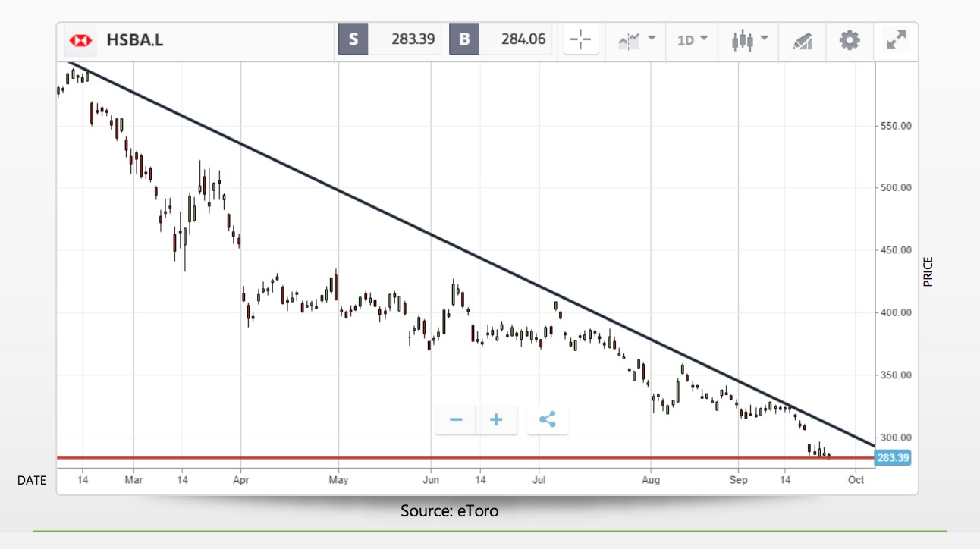Switch chart to candlestick display mode

(x=743, y=42)
